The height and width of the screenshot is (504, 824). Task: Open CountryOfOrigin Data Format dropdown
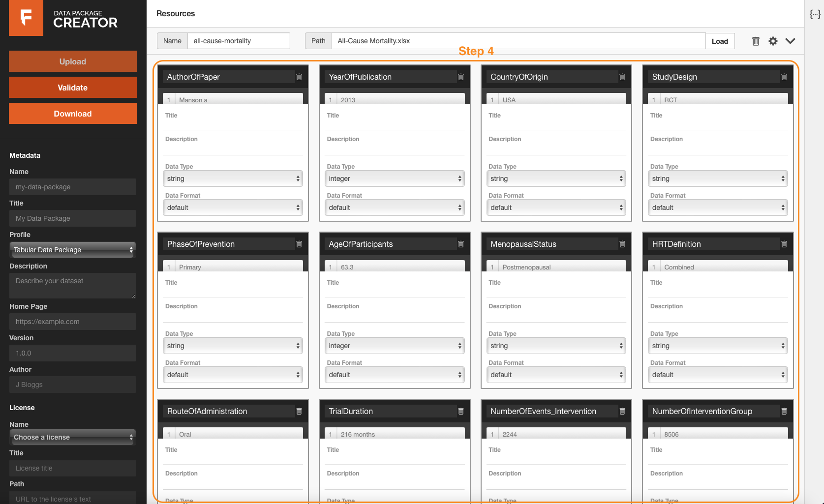point(556,208)
